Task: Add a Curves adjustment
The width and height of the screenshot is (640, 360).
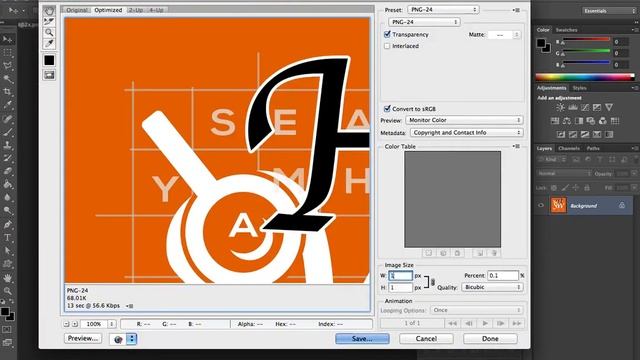Action: 585,107
